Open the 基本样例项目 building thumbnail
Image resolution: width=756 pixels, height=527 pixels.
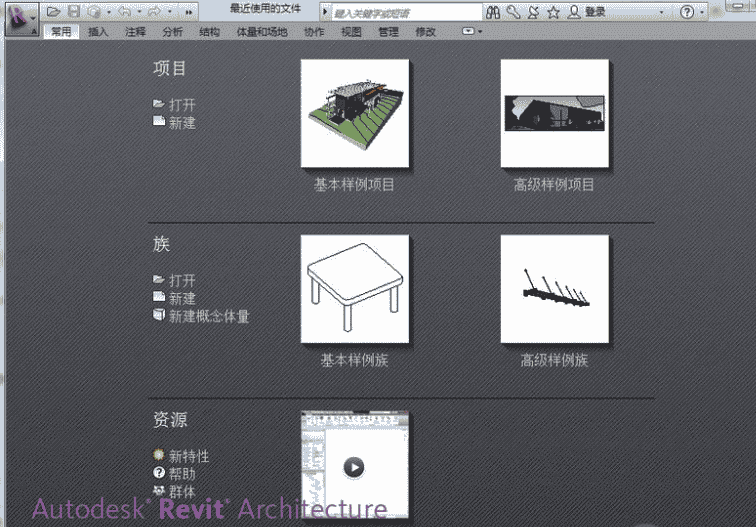point(354,113)
